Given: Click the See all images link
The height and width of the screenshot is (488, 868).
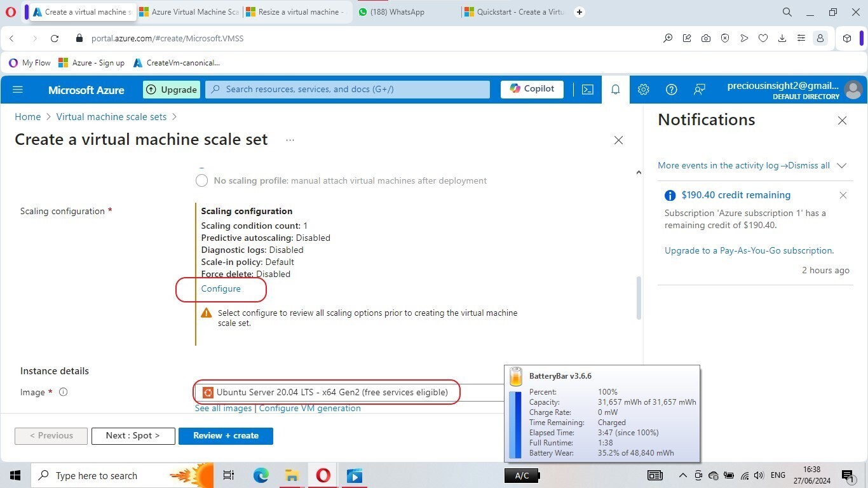Looking at the screenshot, I should (x=223, y=408).
